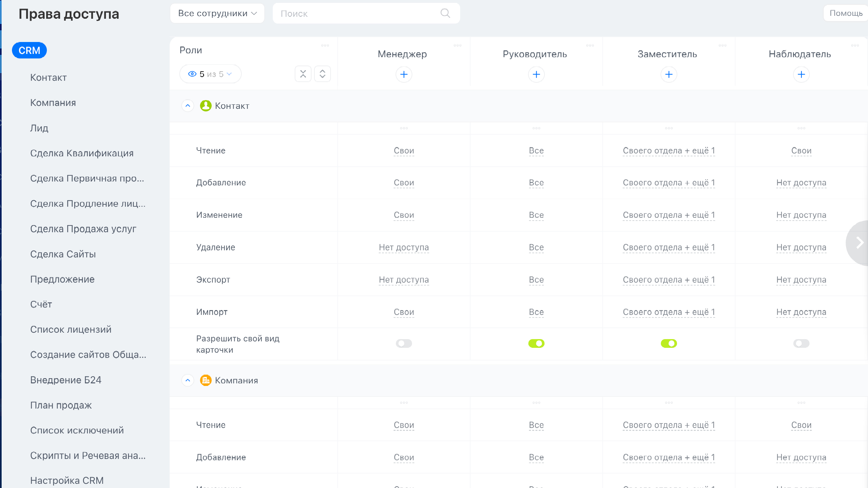Screen dimensions: 868x488
Task: Disable custom card view for Руководитель
Action: pos(536,344)
